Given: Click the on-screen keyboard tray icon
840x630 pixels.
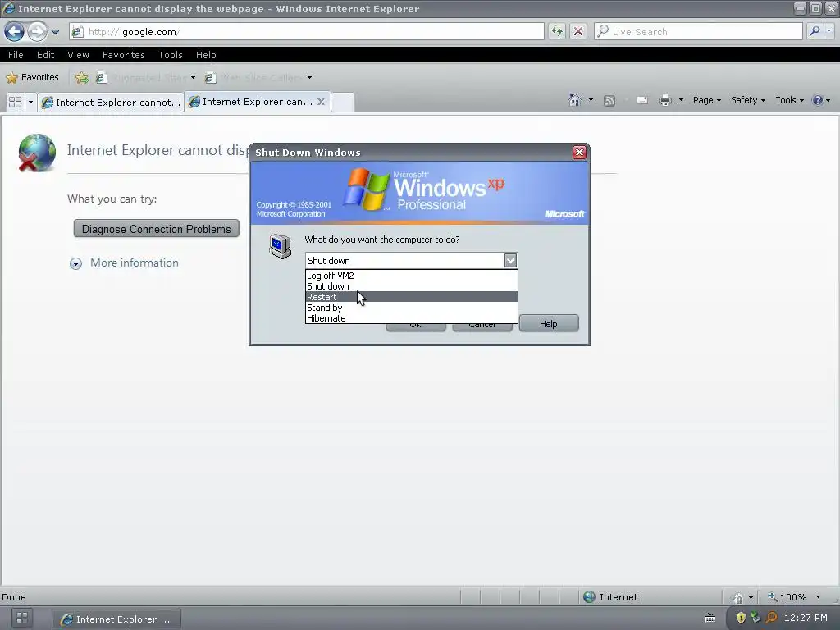Looking at the screenshot, I should tap(710, 619).
